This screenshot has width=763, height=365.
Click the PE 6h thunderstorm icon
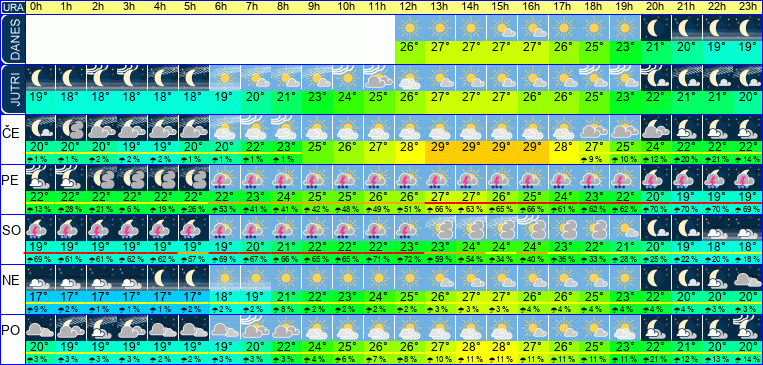pyautogui.click(x=224, y=178)
